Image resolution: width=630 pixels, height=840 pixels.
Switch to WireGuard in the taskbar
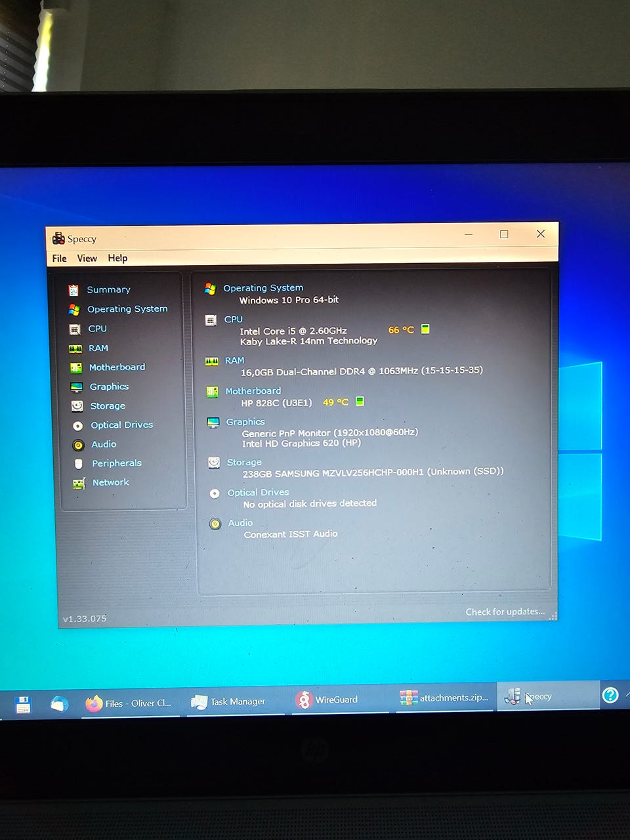click(x=327, y=700)
